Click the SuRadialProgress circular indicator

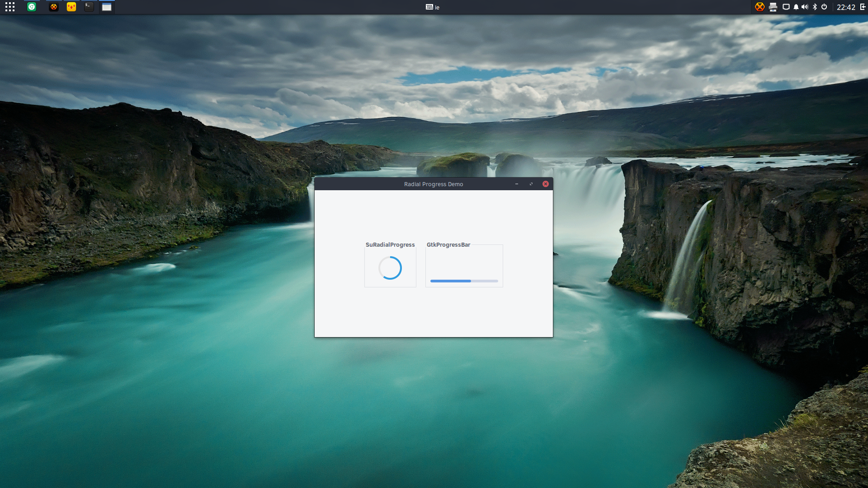[x=390, y=268]
